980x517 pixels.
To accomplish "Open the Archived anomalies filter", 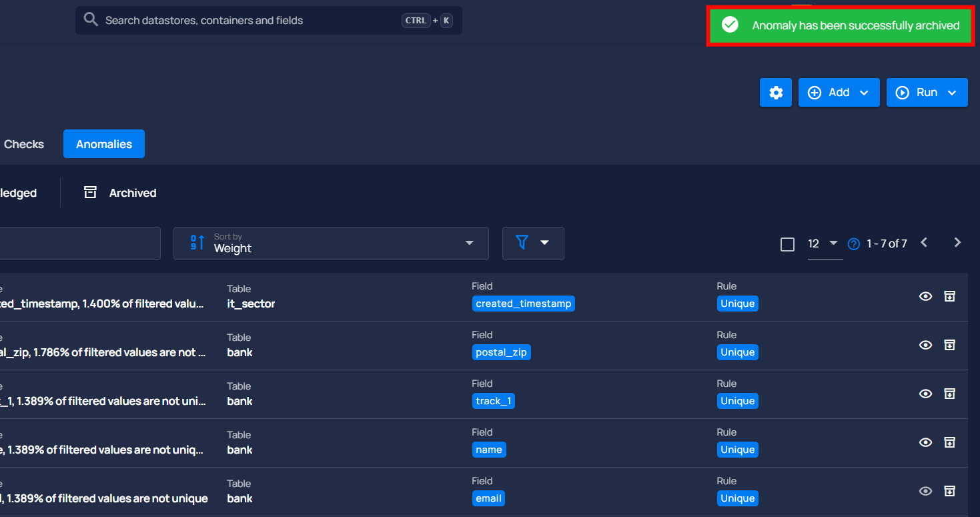I will [120, 193].
